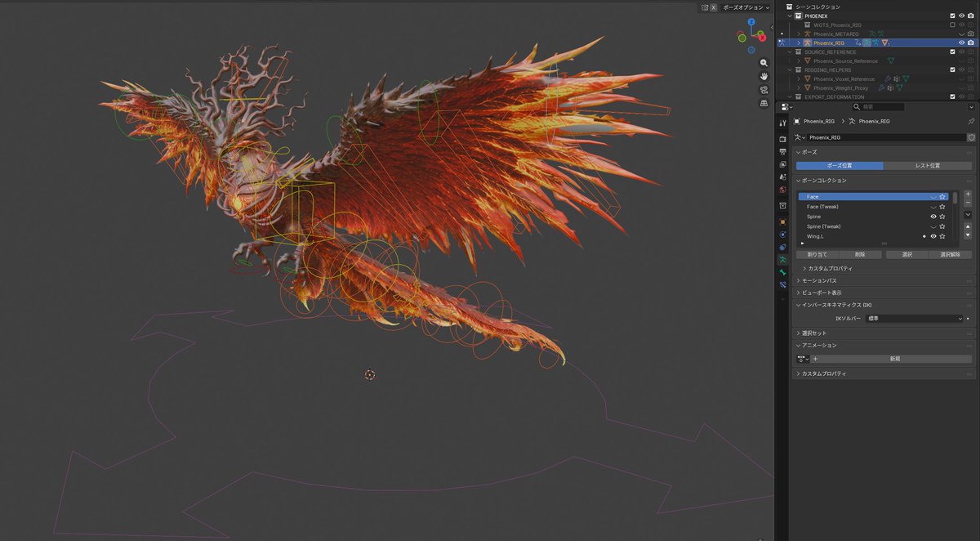Move bone collection down with down arrow
The width and height of the screenshot is (980, 541).
coord(968,235)
